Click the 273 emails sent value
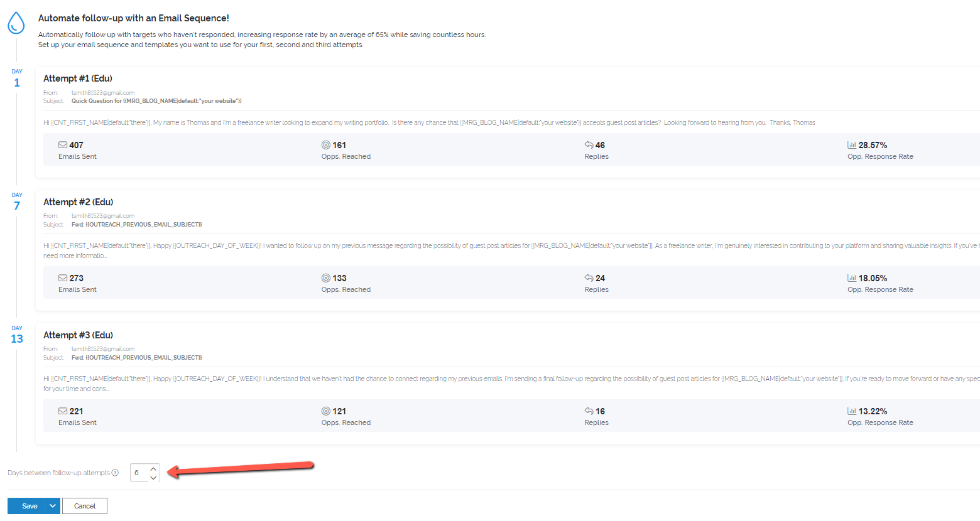This screenshot has height=521, width=980. coord(76,278)
